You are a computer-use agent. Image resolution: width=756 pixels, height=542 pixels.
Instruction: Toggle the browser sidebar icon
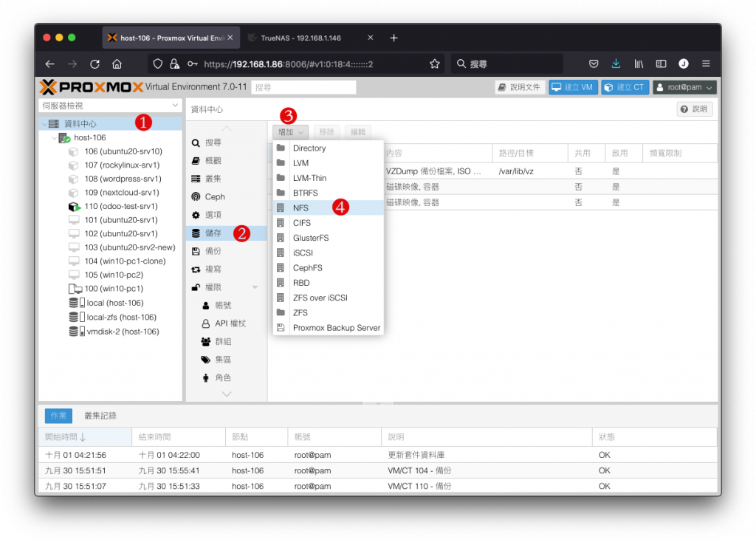[x=661, y=64]
